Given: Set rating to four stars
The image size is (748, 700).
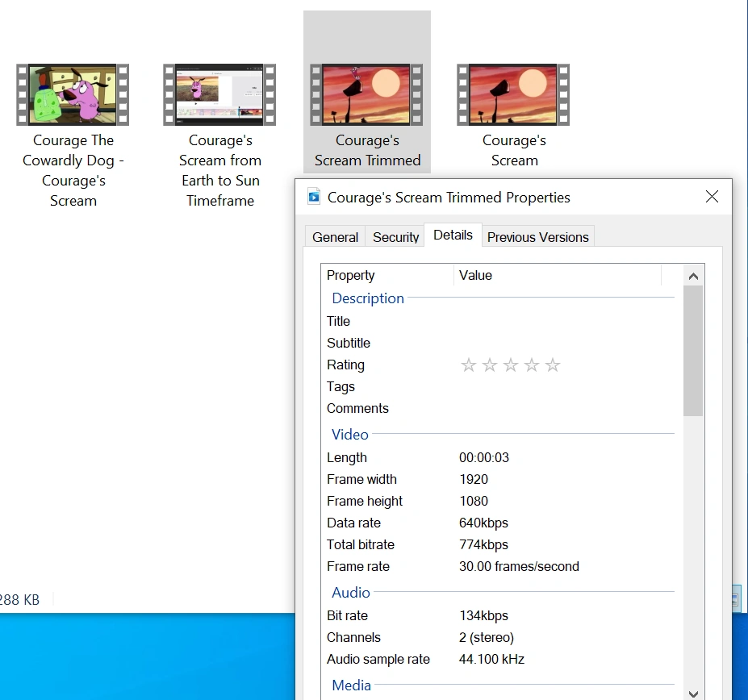Looking at the screenshot, I should 532,365.
